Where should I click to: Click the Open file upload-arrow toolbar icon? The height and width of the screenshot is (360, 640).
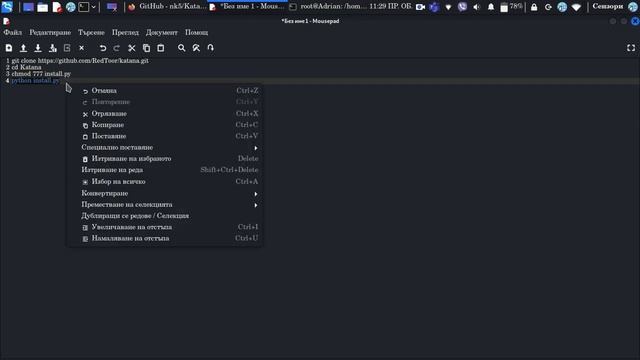[x=23, y=48]
